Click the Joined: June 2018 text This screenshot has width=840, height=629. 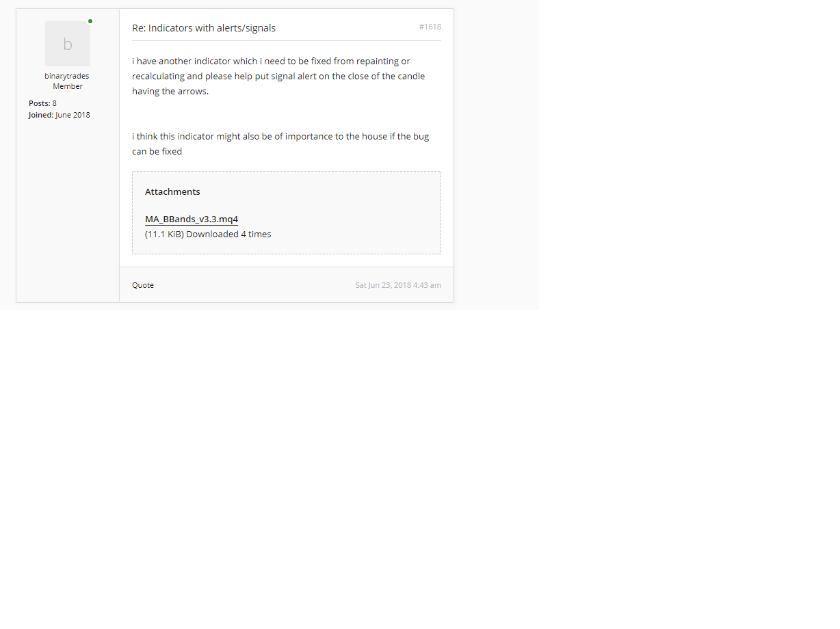click(x=59, y=115)
